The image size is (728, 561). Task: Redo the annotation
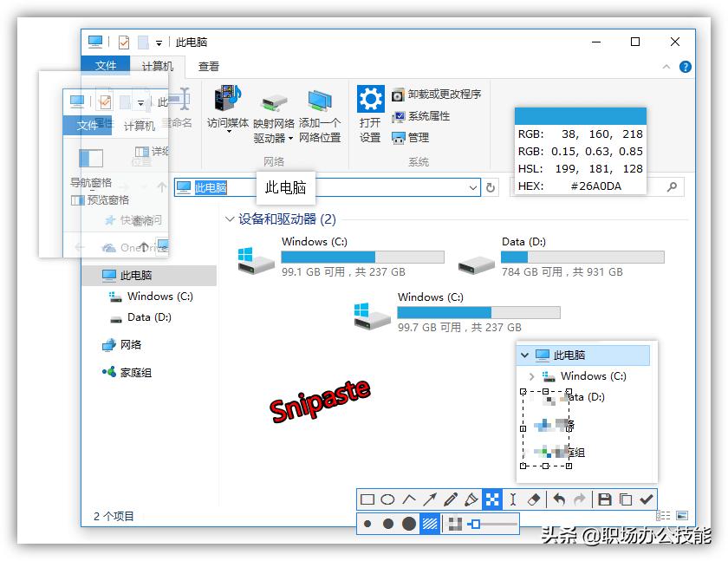pyautogui.click(x=580, y=499)
